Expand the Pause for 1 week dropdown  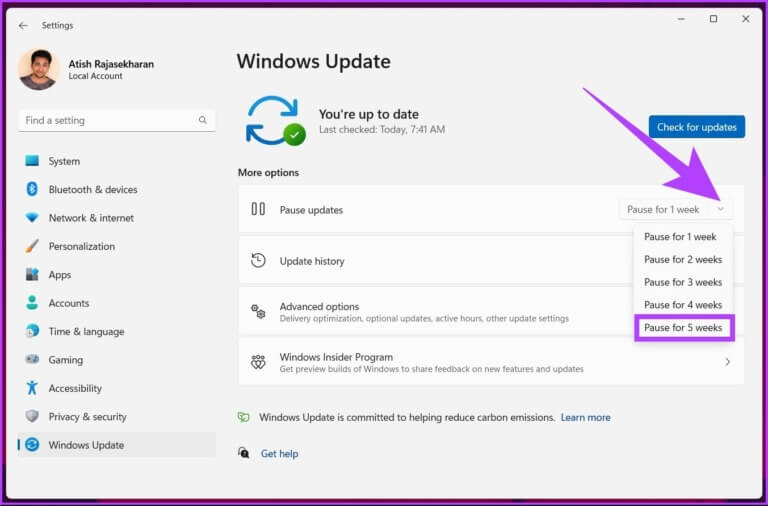click(675, 210)
